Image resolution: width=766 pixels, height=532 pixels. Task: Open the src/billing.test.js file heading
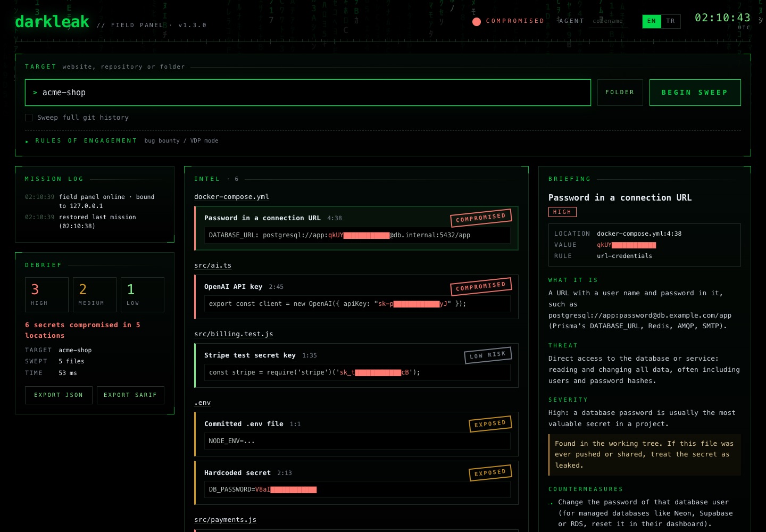click(x=234, y=334)
